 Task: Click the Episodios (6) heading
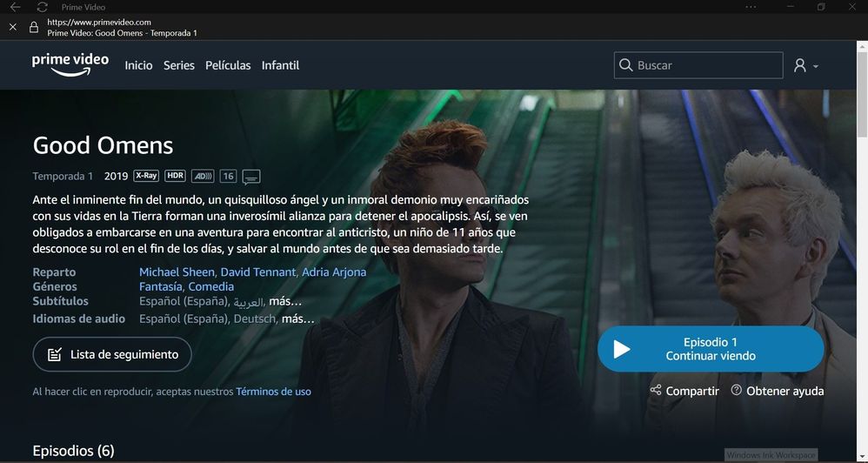click(x=74, y=450)
